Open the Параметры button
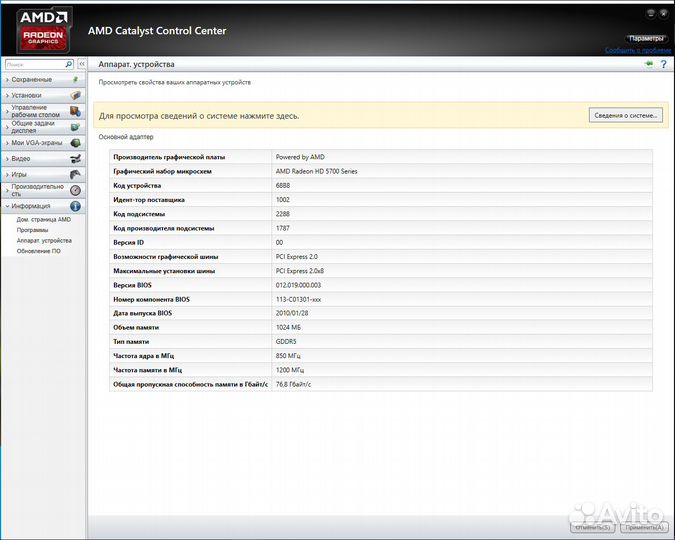The height and width of the screenshot is (540, 675). (646, 39)
